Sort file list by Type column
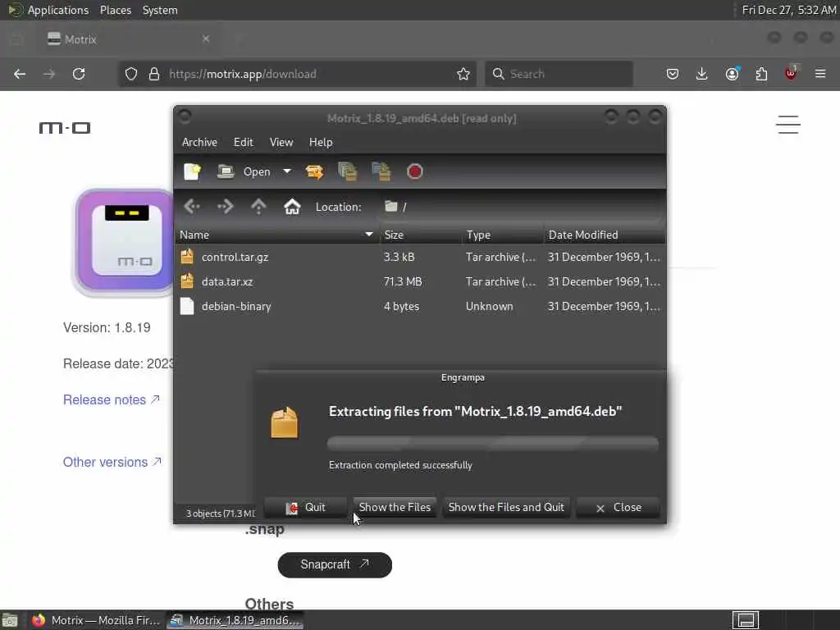The image size is (840, 630). 503,235
